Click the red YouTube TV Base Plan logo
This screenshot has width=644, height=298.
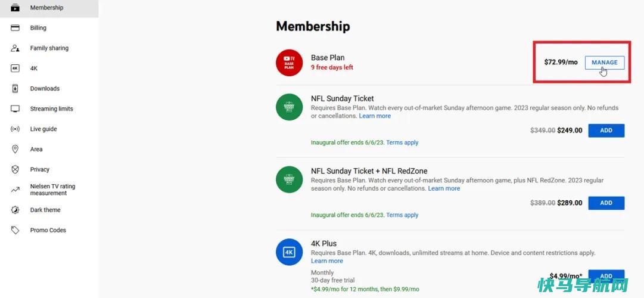click(x=289, y=63)
